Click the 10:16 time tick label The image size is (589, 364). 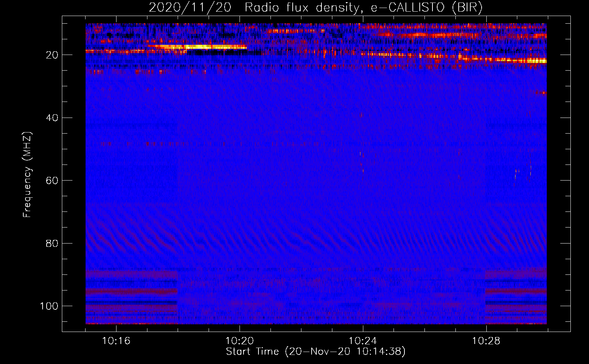(116, 341)
